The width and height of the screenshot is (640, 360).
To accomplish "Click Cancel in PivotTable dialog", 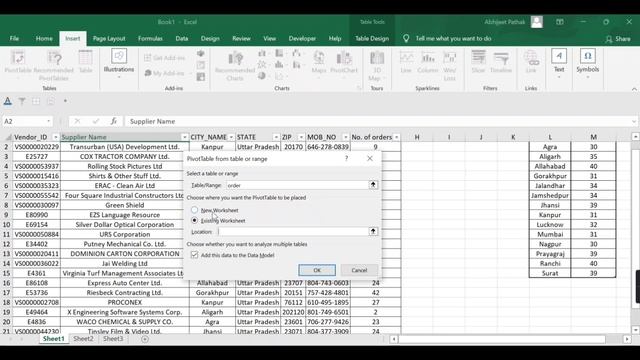I will click(x=359, y=270).
